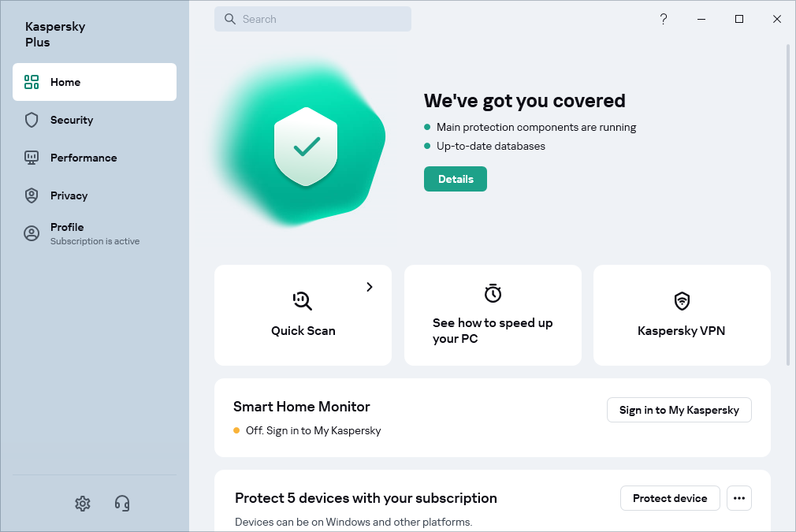Select the Home tab in sidebar

coord(95,82)
